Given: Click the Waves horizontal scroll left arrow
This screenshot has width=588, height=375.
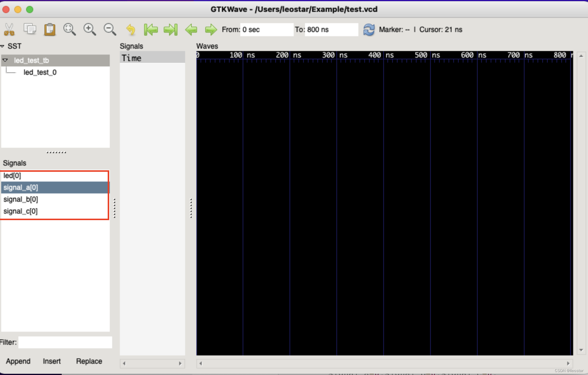Looking at the screenshot, I should [x=201, y=363].
